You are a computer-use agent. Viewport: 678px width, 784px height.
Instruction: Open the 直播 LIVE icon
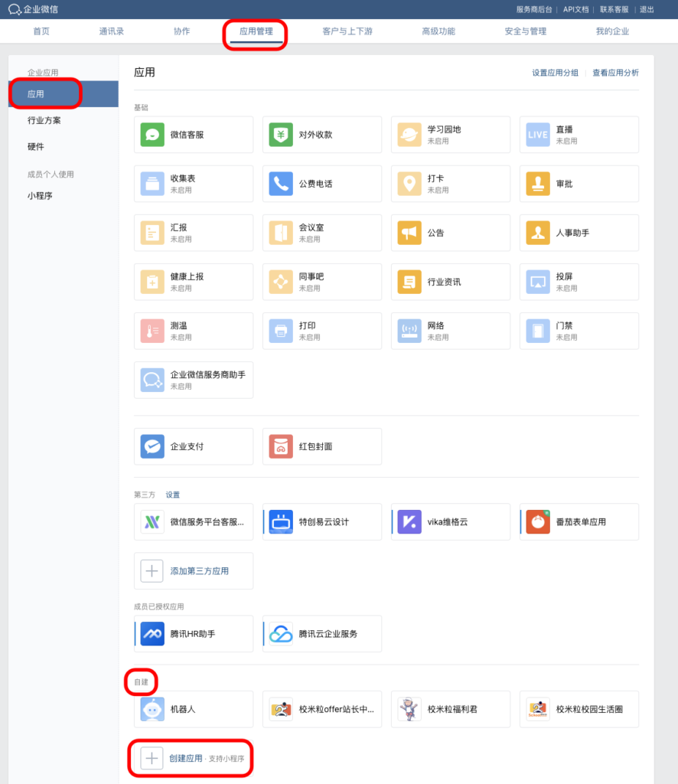(x=538, y=135)
